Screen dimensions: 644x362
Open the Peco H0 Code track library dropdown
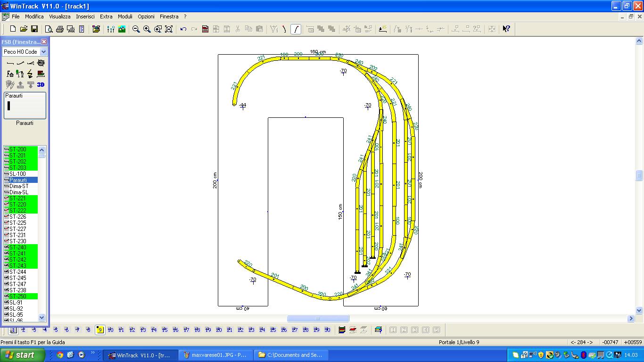tap(44, 52)
